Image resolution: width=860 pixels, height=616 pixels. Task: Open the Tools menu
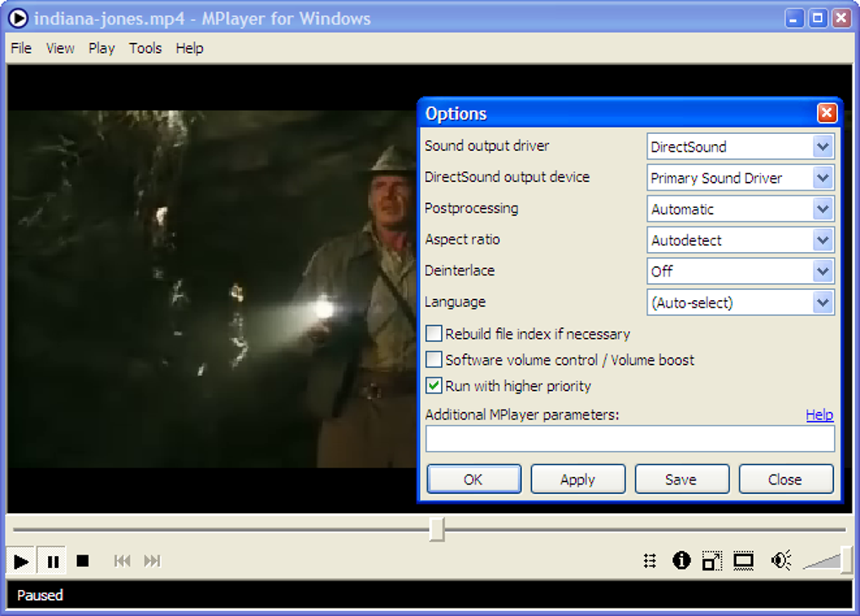145,48
